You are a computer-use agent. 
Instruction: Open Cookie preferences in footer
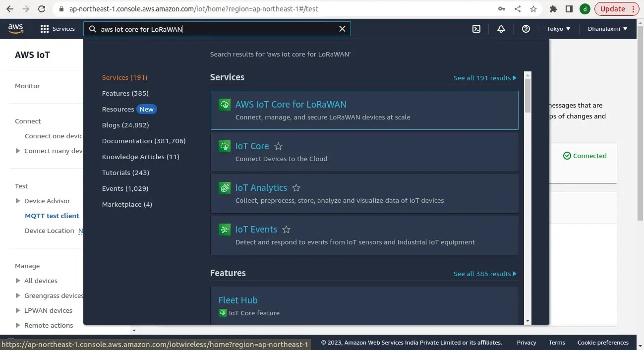coord(603,342)
